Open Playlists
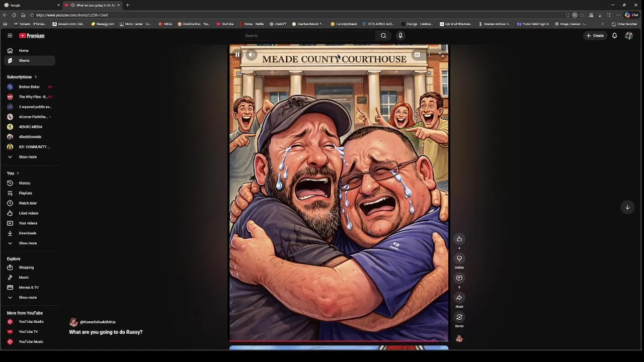The height and width of the screenshot is (362, 644). pos(30,193)
